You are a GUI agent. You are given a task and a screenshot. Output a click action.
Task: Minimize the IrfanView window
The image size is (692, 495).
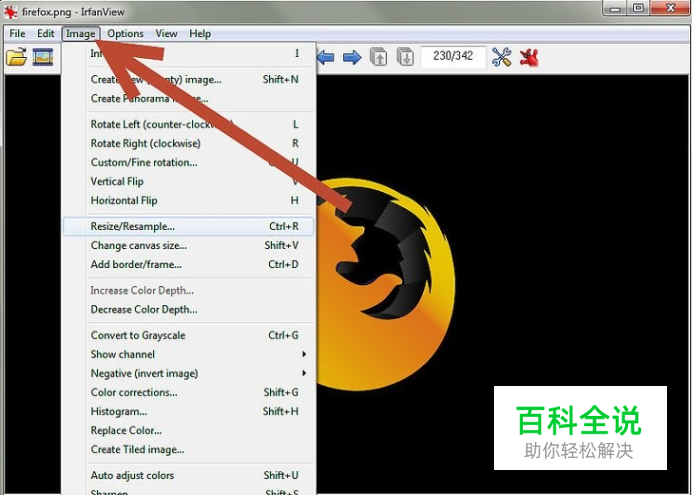pyautogui.click(x=615, y=8)
